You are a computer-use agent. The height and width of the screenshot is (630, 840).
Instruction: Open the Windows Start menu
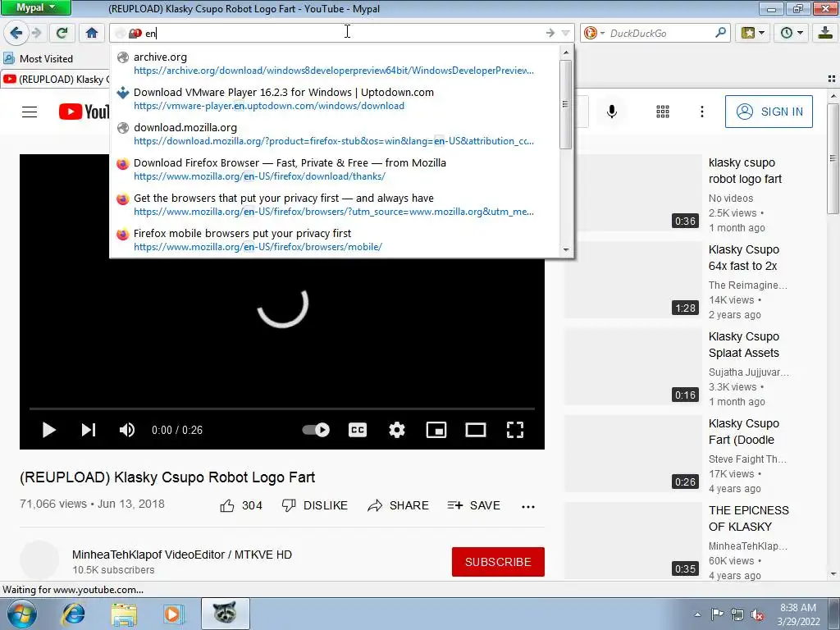[21, 614]
